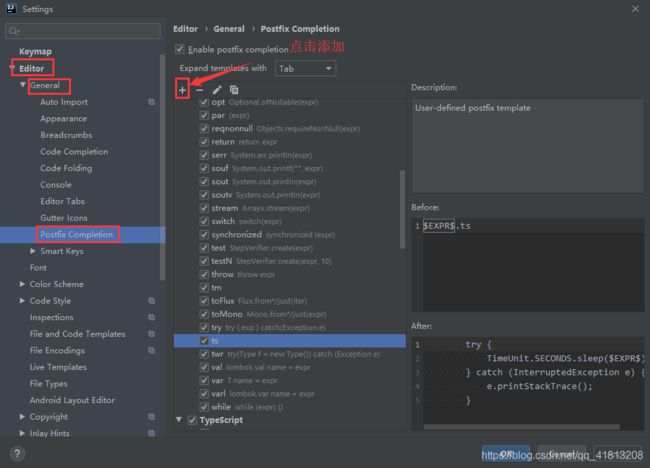Click the plus icon to add template
Viewport: 650px width, 468px height.
(x=182, y=90)
